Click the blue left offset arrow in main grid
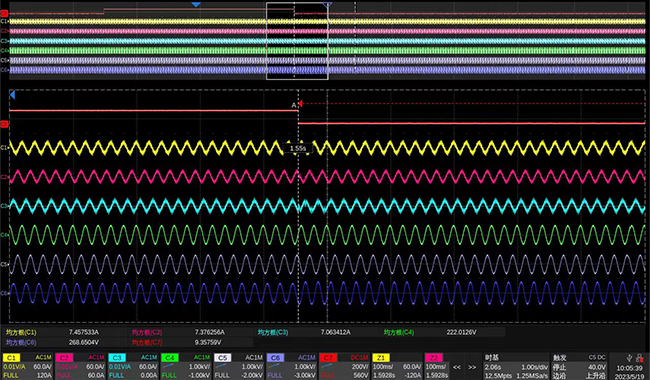 (12, 95)
